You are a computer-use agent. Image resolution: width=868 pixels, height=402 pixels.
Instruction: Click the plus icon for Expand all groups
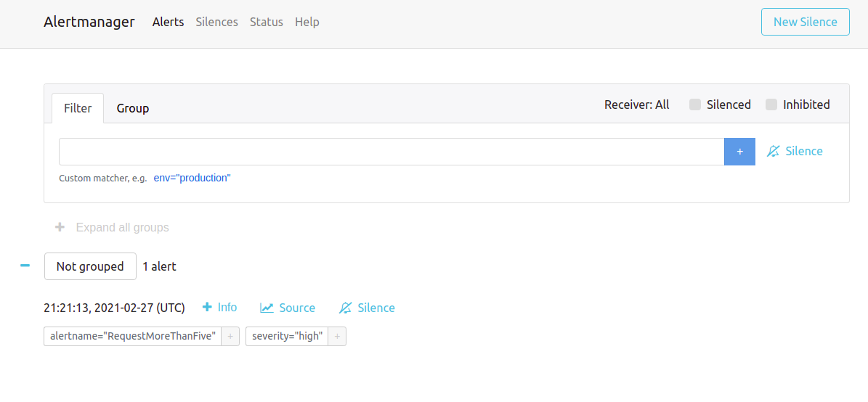tap(60, 227)
